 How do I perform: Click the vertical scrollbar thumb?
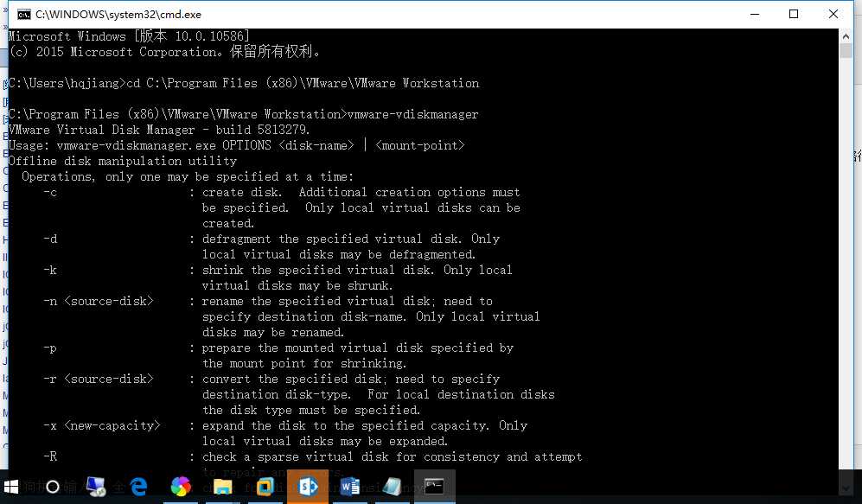coord(846,50)
